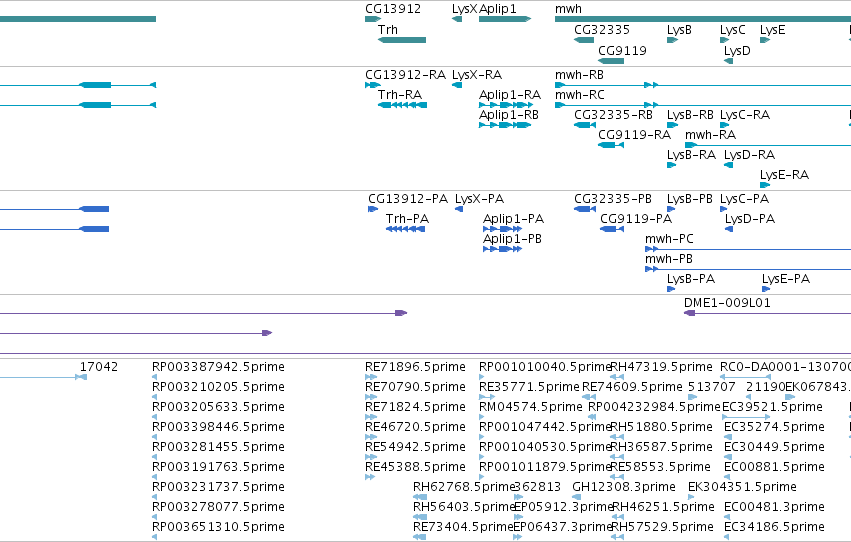The image size is (851, 542).
Task: Click the LysB-RA transcript label
Action: pyautogui.click(x=691, y=155)
